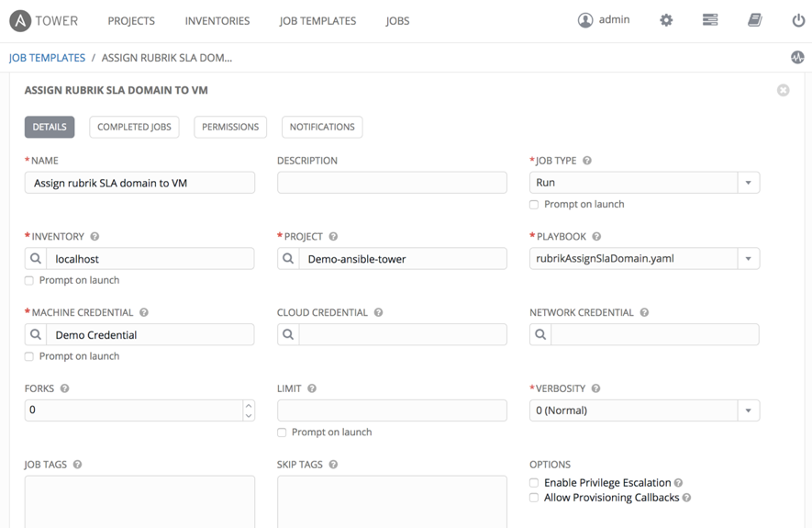Screen dimensions: 812x528
Task: Open the admin user profile icon
Action: [x=585, y=20]
